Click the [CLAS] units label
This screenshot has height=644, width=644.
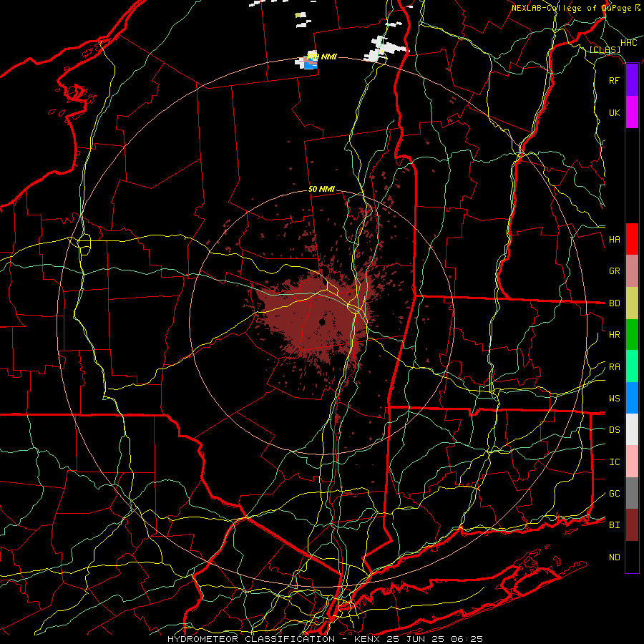[x=605, y=49]
